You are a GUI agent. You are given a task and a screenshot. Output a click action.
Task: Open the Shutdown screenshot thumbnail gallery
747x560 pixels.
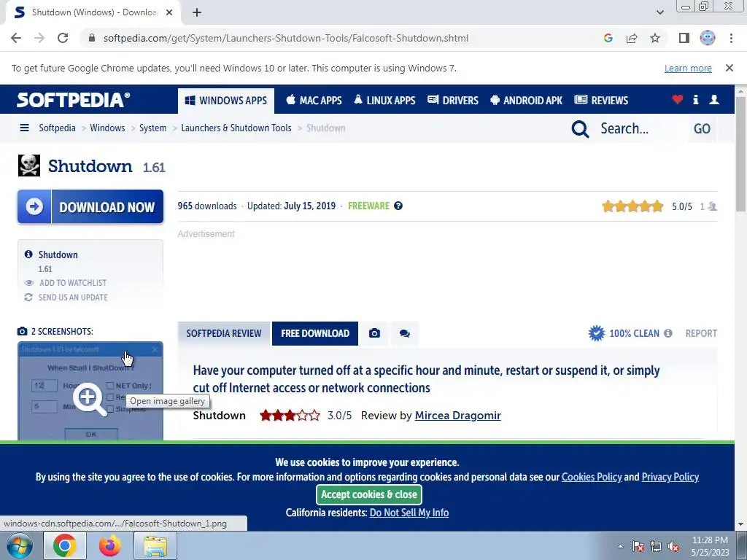click(x=90, y=392)
